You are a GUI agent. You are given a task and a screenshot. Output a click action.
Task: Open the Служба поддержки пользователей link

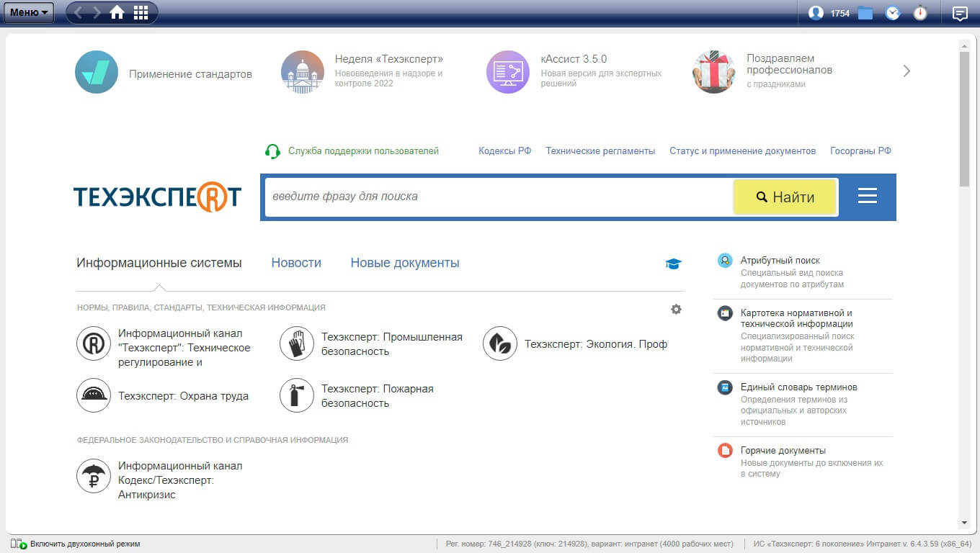tap(363, 151)
